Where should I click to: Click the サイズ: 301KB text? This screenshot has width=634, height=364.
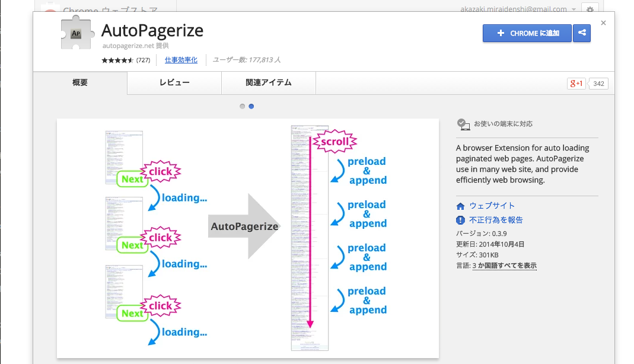pyautogui.click(x=477, y=255)
